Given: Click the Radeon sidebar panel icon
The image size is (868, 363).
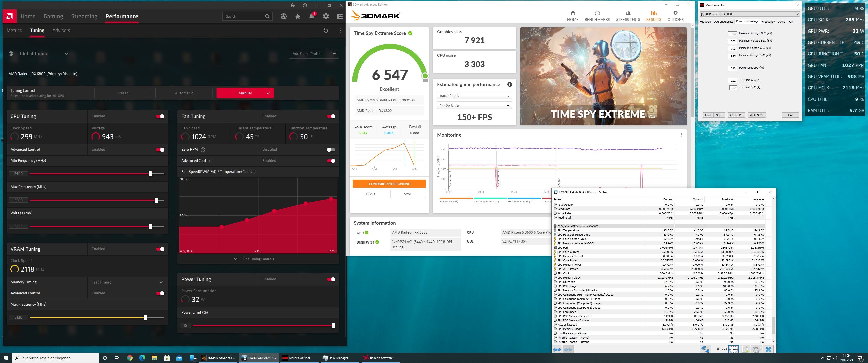Looking at the screenshot, I should pyautogui.click(x=340, y=16).
